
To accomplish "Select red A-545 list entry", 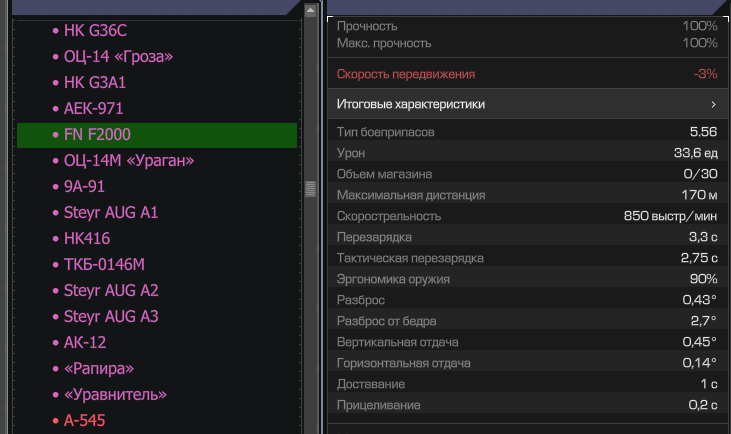I will click(84, 420).
